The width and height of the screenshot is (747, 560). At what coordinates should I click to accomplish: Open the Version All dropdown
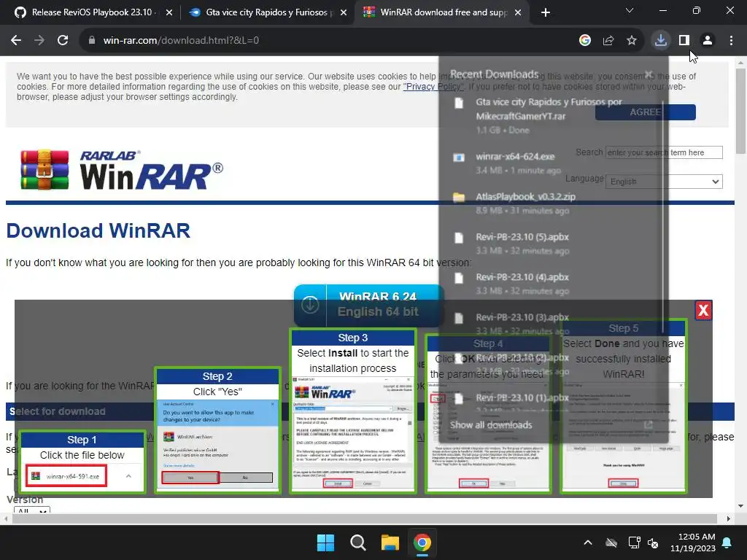(32, 510)
